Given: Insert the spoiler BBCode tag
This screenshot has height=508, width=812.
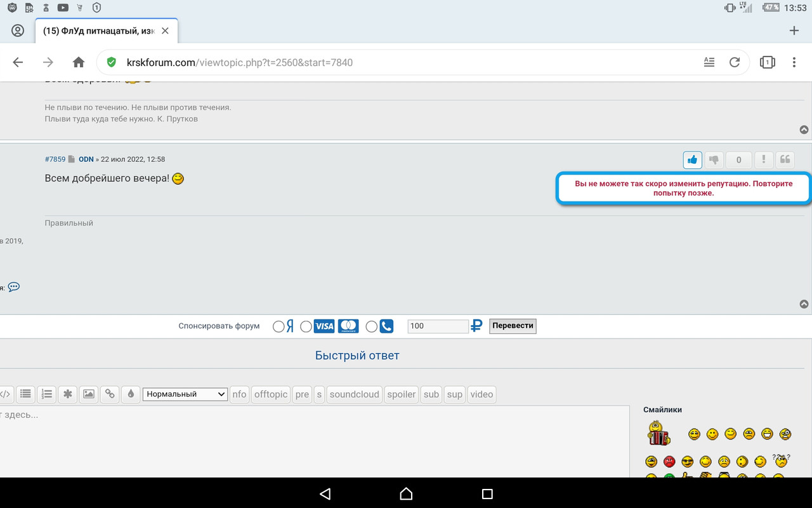Looking at the screenshot, I should pyautogui.click(x=402, y=394).
